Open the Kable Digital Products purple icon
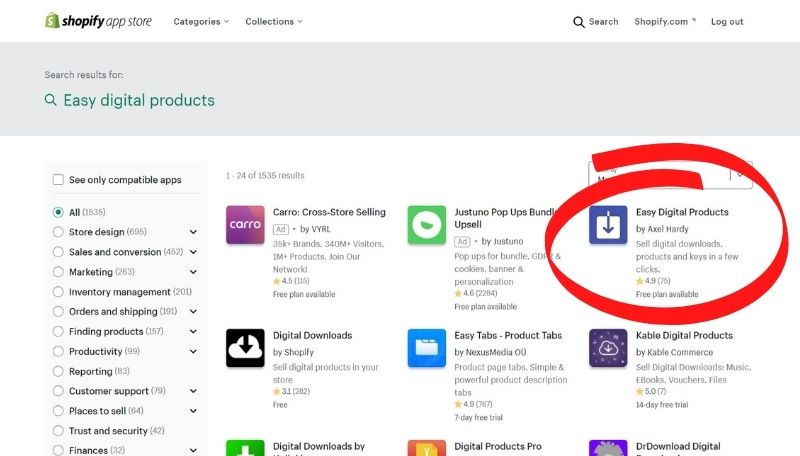This screenshot has width=800, height=456. click(x=608, y=348)
